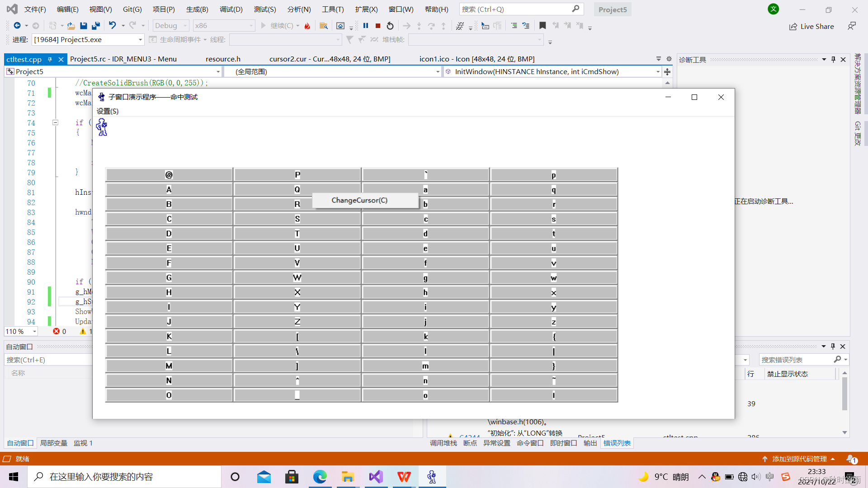Click the Step Into debug icon

click(418, 26)
